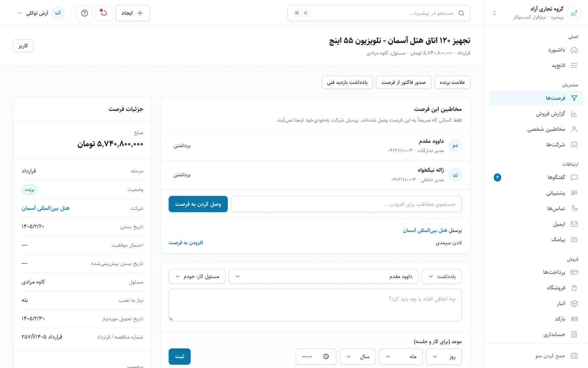Open the داشبورد dashboard home icon
The height and width of the screenshot is (368, 588).
coord(574,50)
